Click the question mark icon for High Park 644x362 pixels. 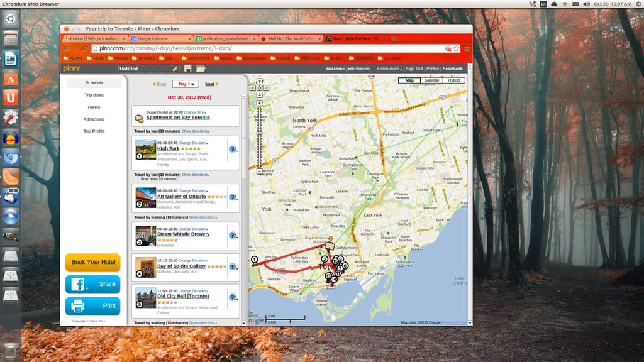tap(233, 150)
